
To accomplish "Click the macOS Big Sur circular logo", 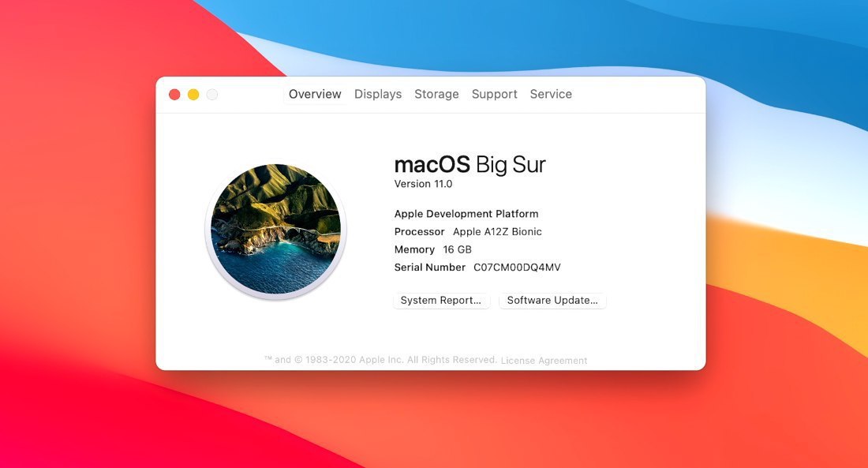I will (275, 230).
